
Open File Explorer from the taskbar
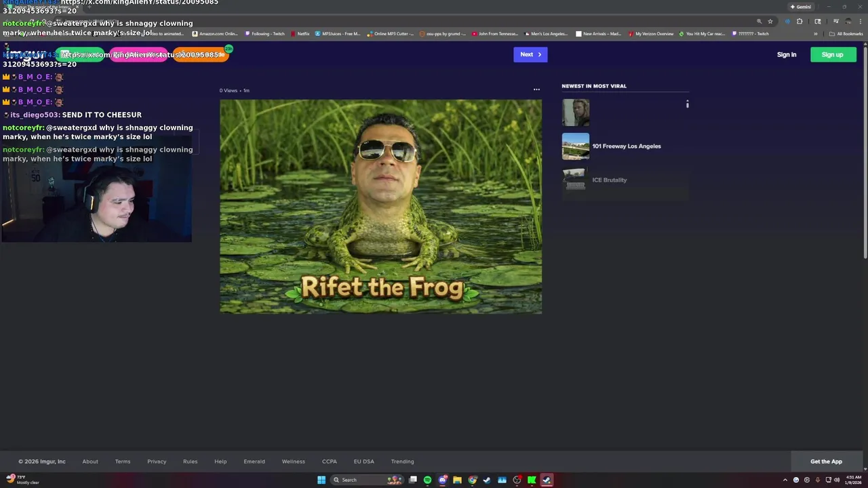457,480
